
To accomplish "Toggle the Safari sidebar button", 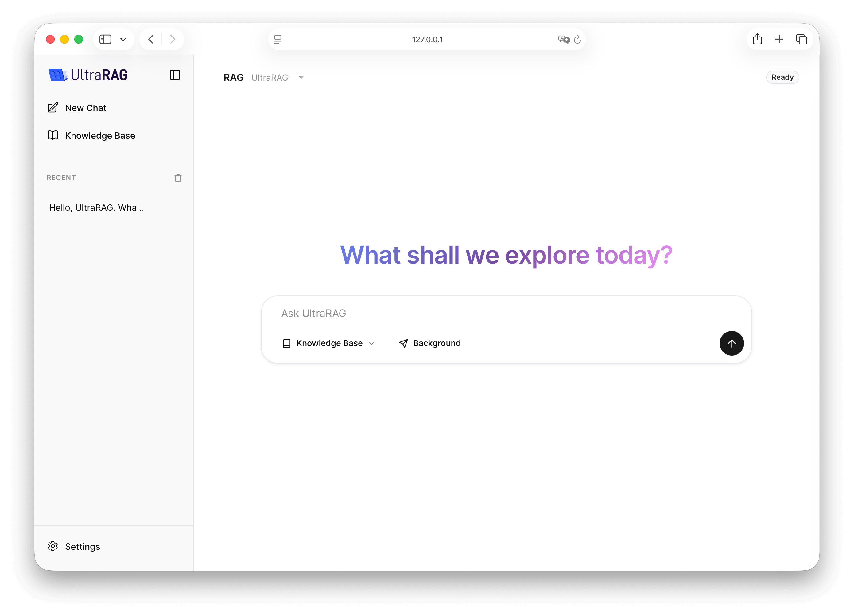I will click(105, 39).
